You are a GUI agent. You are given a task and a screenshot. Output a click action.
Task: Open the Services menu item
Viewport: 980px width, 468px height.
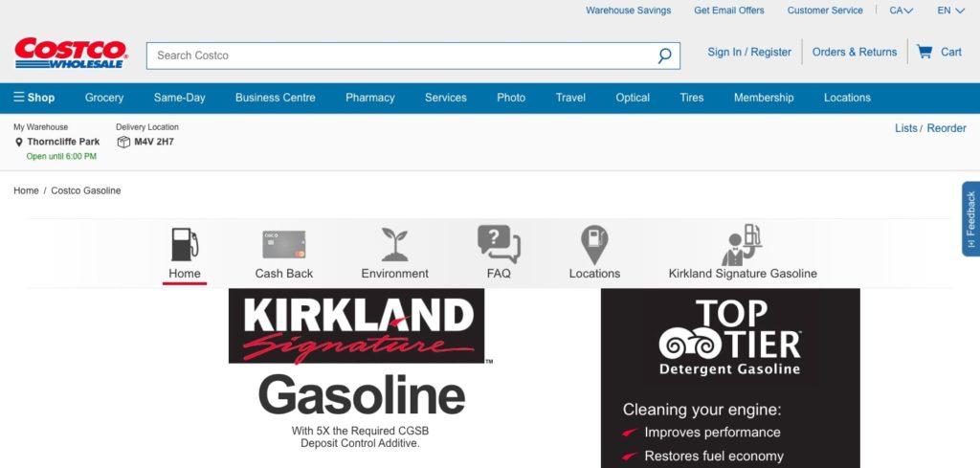(x=446, y=98)
